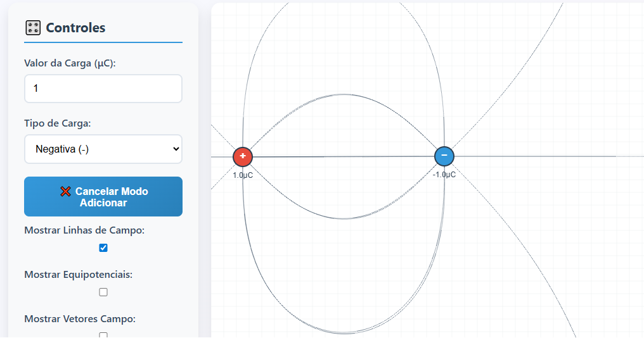The height and width of the screenshot is (338, 644).
Task: Click the Controles panel dice icon
Action: tap(33, 28)
